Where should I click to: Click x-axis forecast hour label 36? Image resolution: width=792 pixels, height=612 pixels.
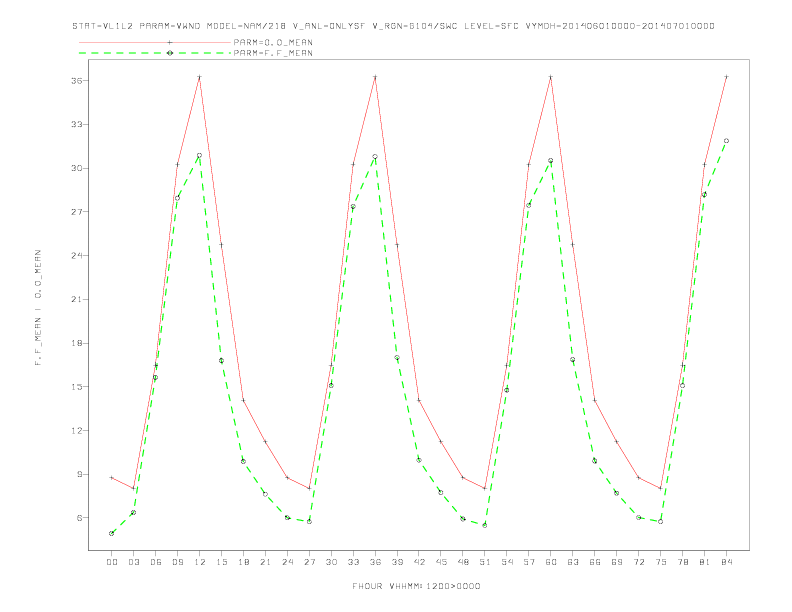point(375,562)
